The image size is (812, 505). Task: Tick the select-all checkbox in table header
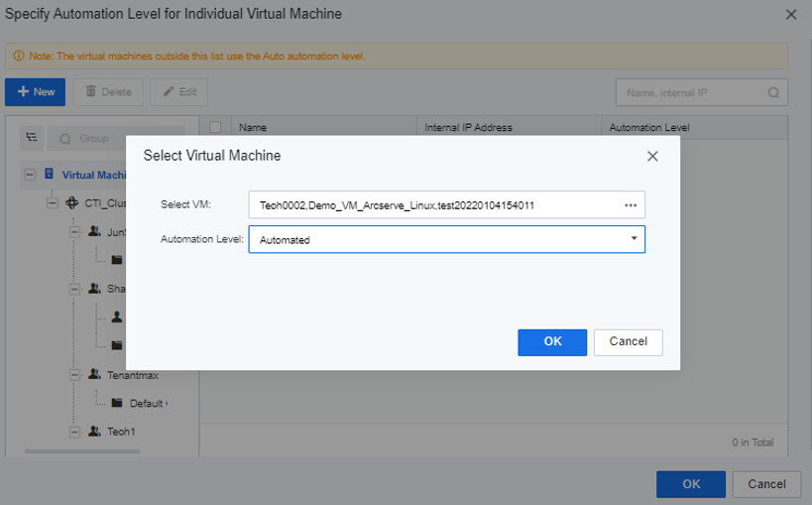point(215,127)
